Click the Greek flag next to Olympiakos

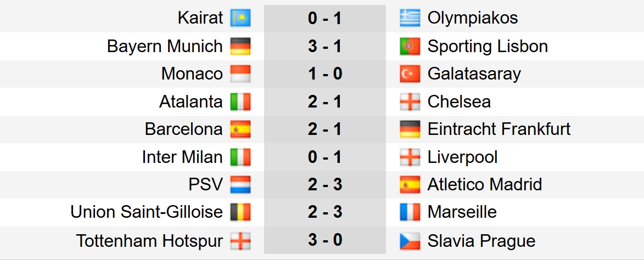[x=410, y=18]
